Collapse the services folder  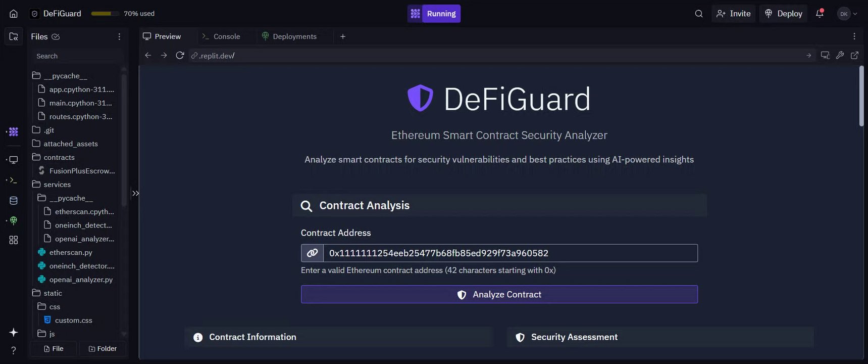point(57,185)
